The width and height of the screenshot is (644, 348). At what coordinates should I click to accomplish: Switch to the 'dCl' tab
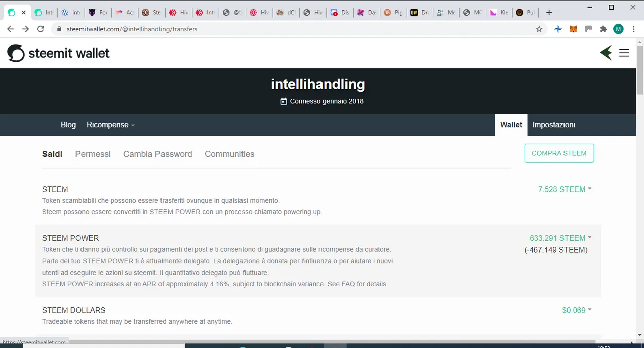(x=285, y=12)
